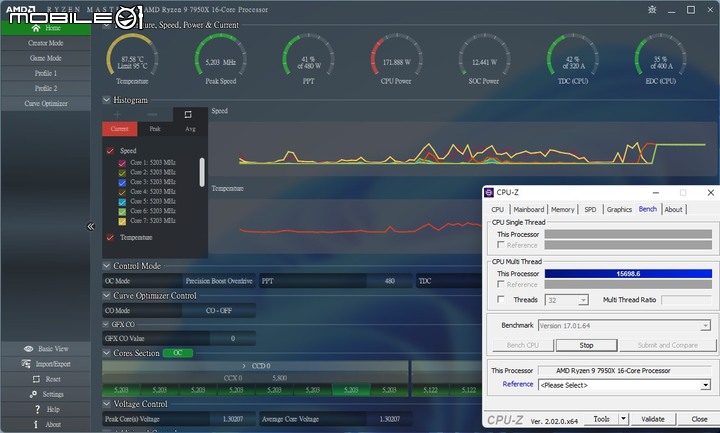Image resolution: width=720 pixels, height=433 pixels.
Task: Open the CPU tab in CPU-Z
Action: click(x=497, y=209)
